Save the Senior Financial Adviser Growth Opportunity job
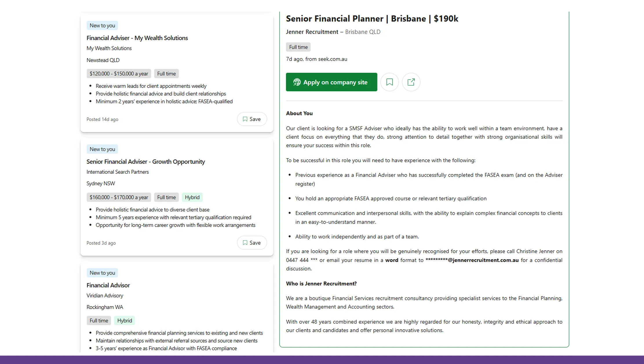Viewport: 644px width, 364px height. pyautogui.click(x=251, y=243)
